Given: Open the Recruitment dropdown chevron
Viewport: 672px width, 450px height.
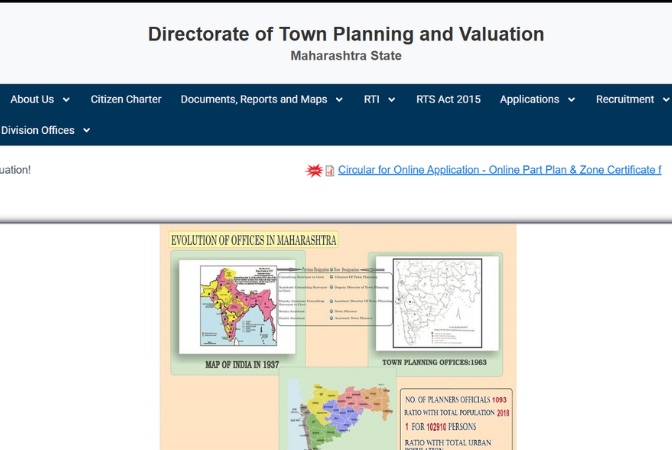Looking at the screenshot, I should [x=665, y=100].
